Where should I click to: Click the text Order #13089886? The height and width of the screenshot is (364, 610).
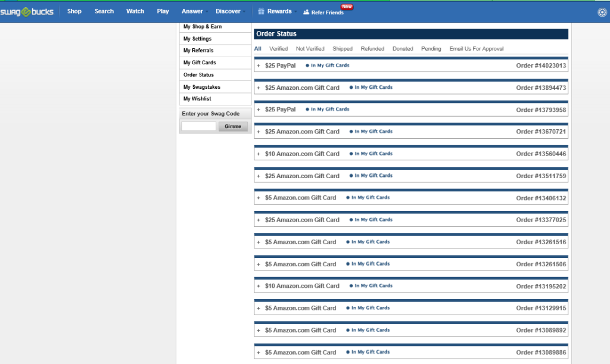point(541,352)
